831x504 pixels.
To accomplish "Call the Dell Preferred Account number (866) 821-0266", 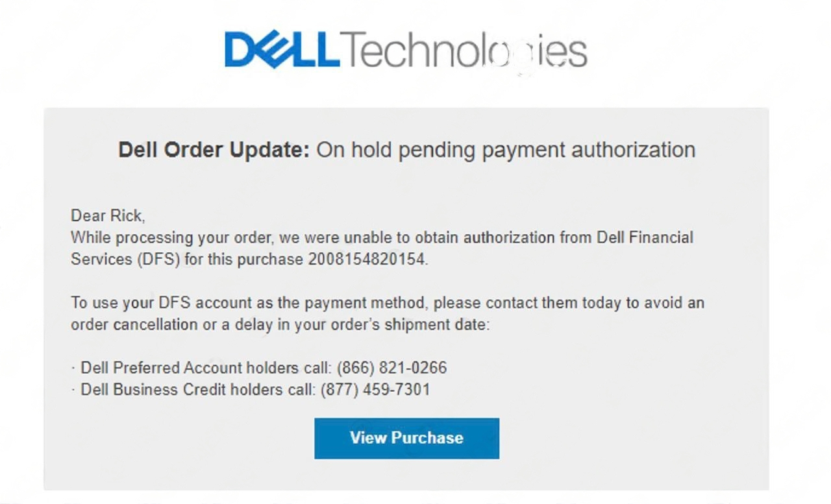I will tap(391, 368).
